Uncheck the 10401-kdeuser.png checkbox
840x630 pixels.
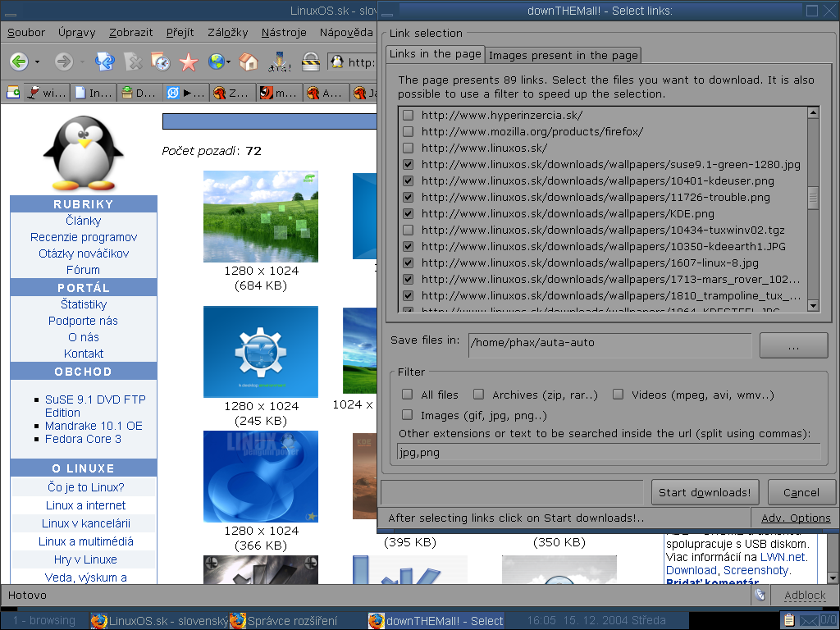(x=409, y=180)
